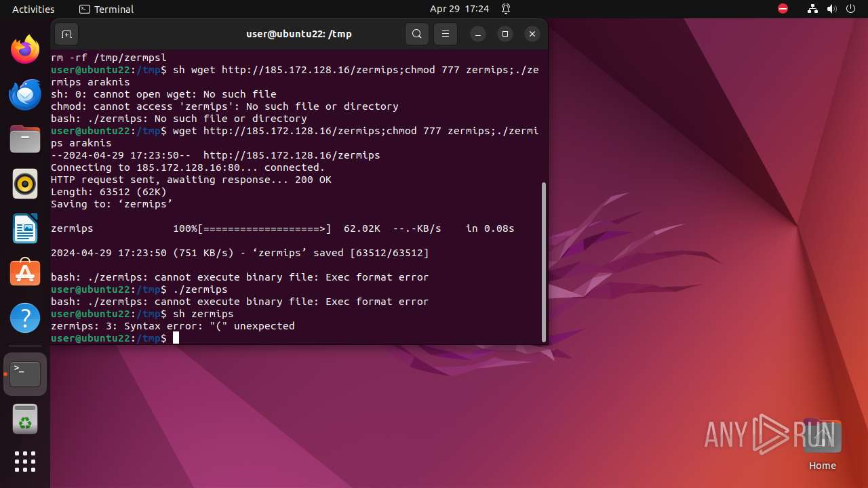
Task: Open terminal search
Action: pyautogui.click(x=417, y=34)
